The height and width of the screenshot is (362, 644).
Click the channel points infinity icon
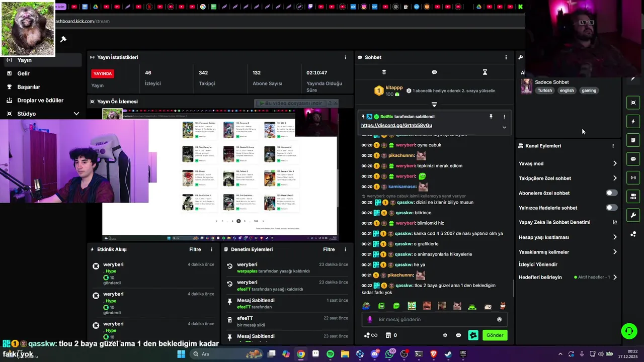(x=371, y=335)
